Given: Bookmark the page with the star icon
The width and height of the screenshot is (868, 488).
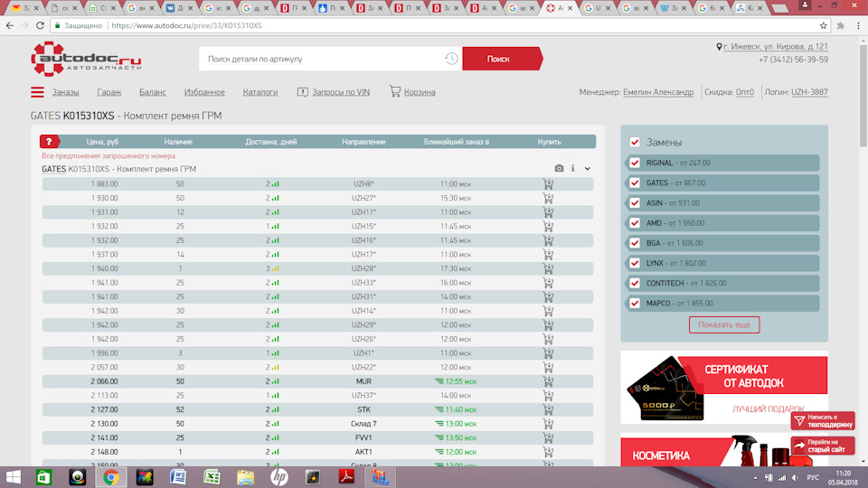Looking at the screenshot, I should (x=823, y=25).
